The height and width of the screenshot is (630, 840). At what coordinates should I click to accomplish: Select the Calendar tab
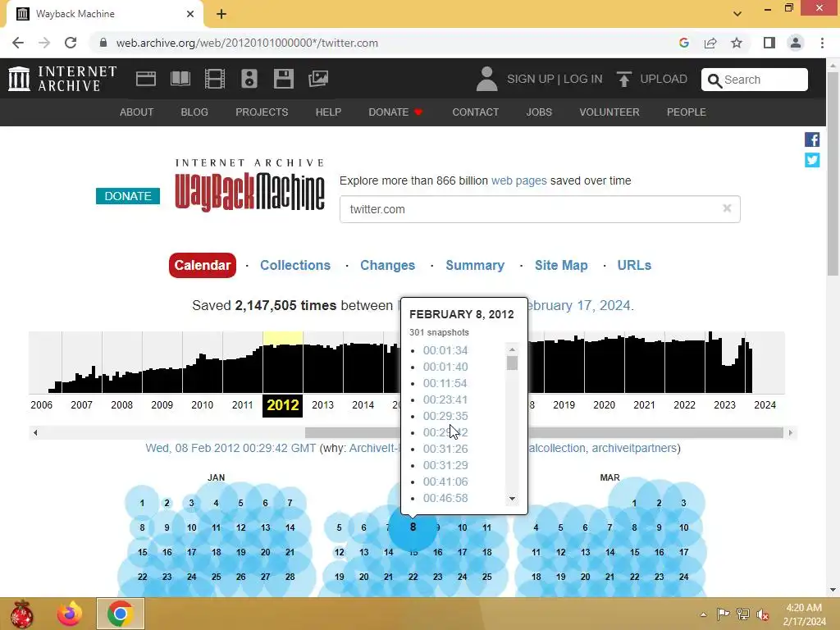pos(203,265)
